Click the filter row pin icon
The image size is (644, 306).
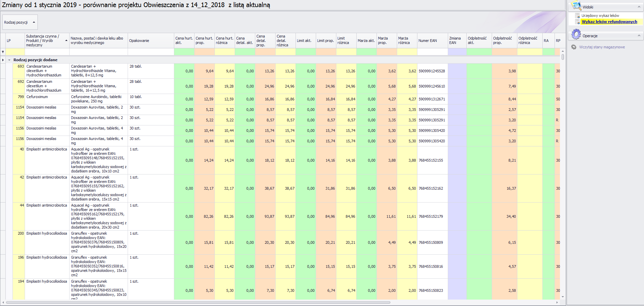3,52
